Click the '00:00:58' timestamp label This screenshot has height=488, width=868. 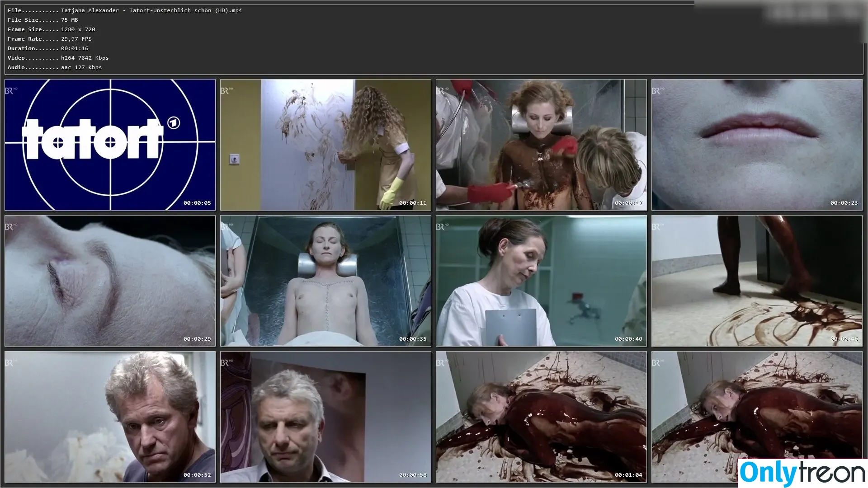coord(413,475)
